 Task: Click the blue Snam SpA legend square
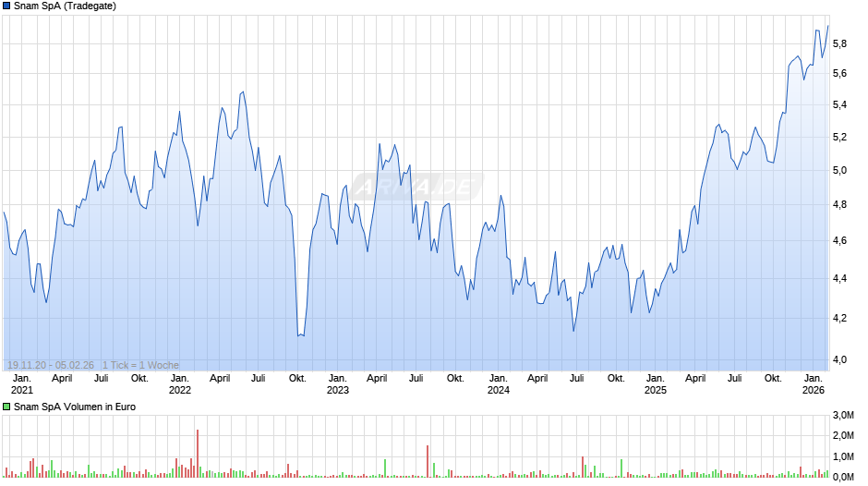tap(6, 6)
